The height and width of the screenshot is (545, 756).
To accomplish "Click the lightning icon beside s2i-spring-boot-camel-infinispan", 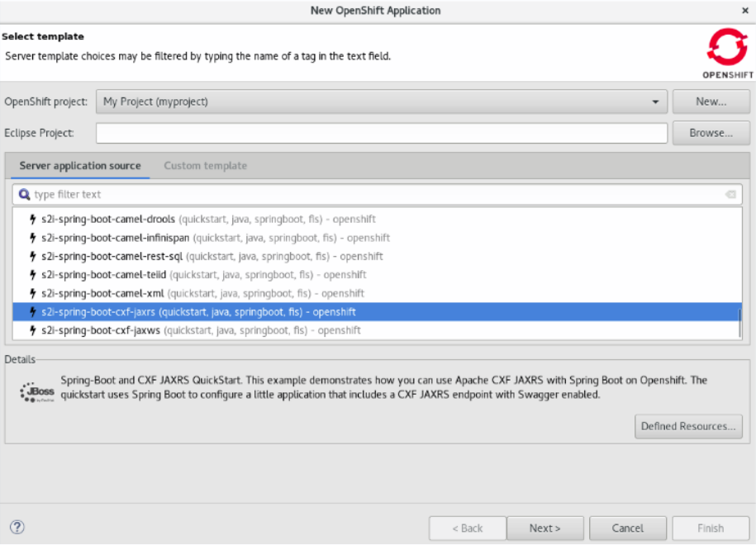I will tap(33, 238).
